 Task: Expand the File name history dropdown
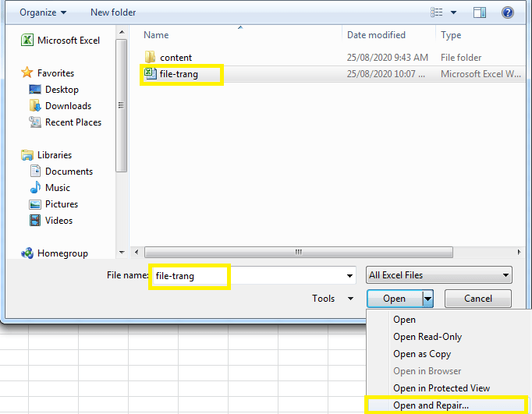349,276
